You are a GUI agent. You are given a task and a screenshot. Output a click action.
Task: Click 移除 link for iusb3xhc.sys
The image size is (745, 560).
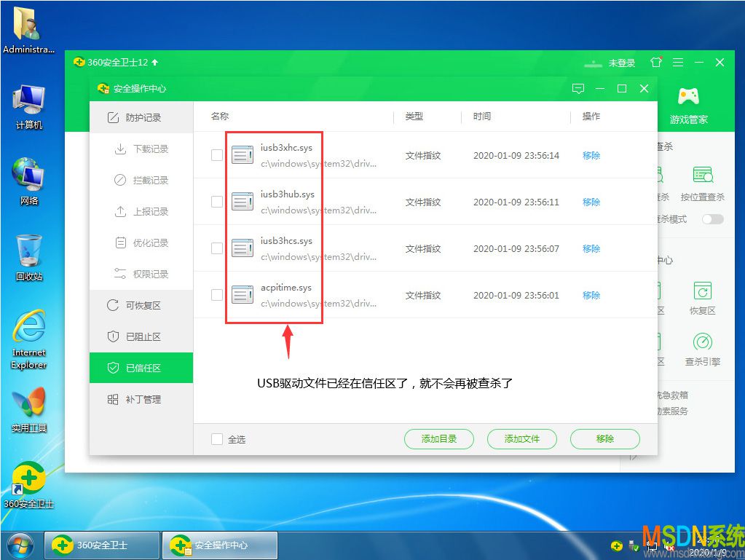[x=591, y=155]
